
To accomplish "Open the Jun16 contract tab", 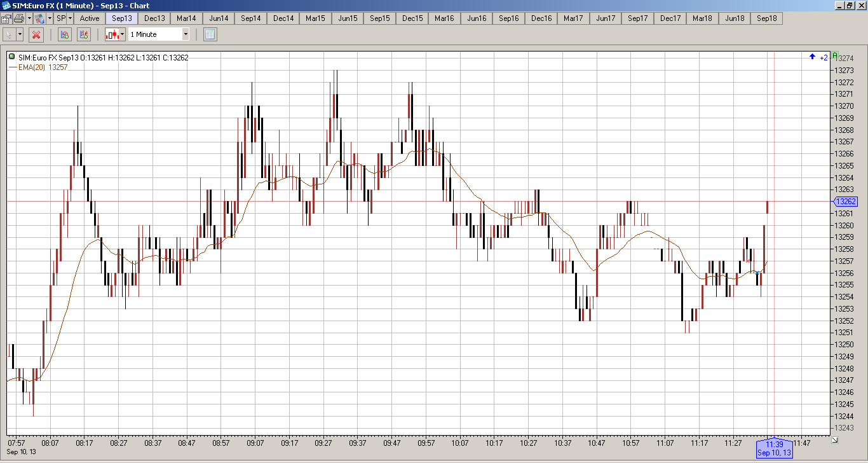I will [477, 18].
